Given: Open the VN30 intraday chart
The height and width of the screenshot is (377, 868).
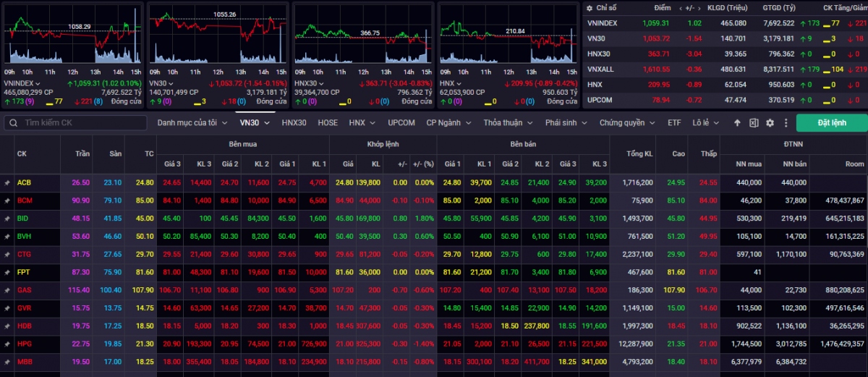Looking at the screenshot, I should [x=218, y=35].
